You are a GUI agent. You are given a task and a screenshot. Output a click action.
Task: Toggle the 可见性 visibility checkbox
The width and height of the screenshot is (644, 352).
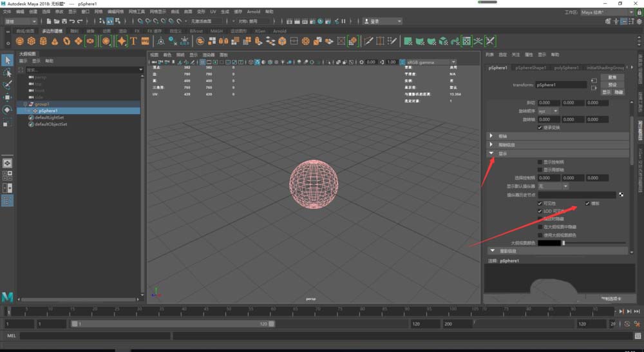point(540,203)
